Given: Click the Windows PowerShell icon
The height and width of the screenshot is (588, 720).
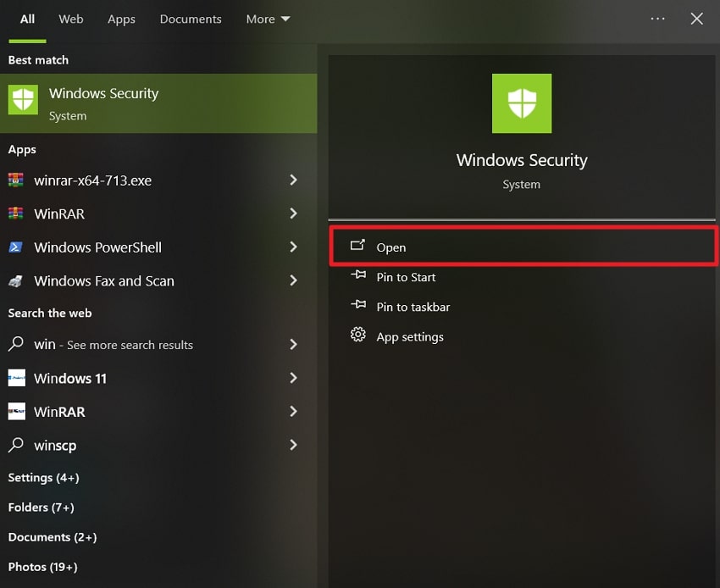Looking at the screenshot, I should pyautogui.click(x=16, y=247).
